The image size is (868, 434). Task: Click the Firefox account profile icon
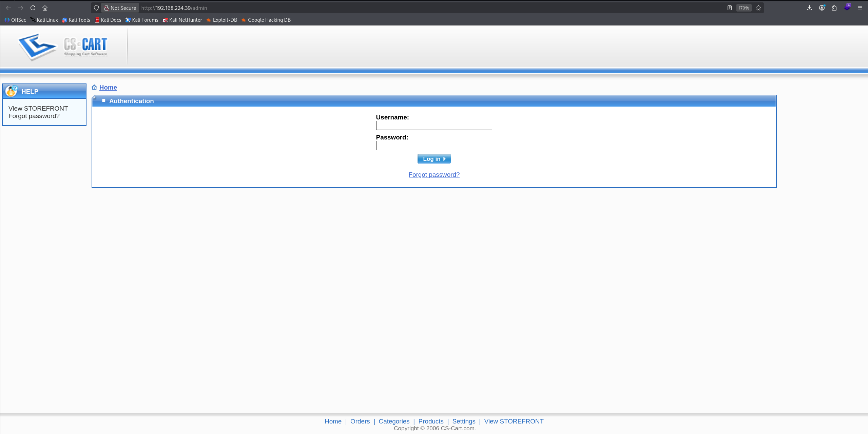click(822, 8)
